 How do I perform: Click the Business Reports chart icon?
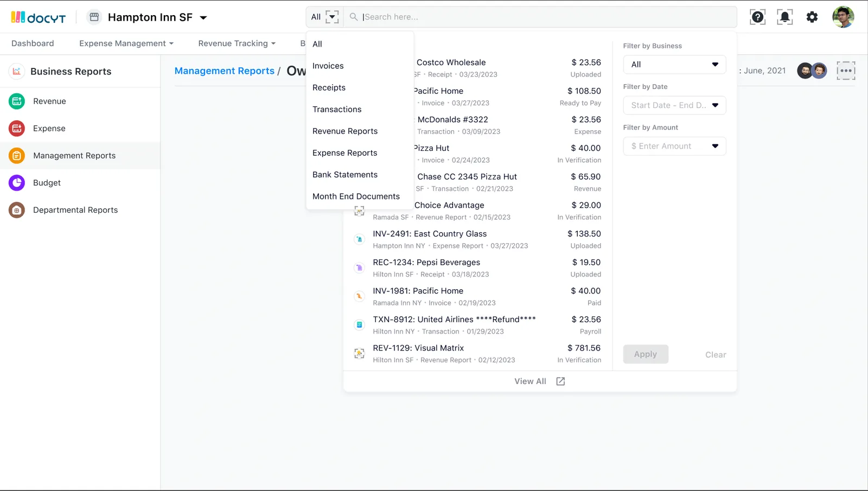(17, 71)
